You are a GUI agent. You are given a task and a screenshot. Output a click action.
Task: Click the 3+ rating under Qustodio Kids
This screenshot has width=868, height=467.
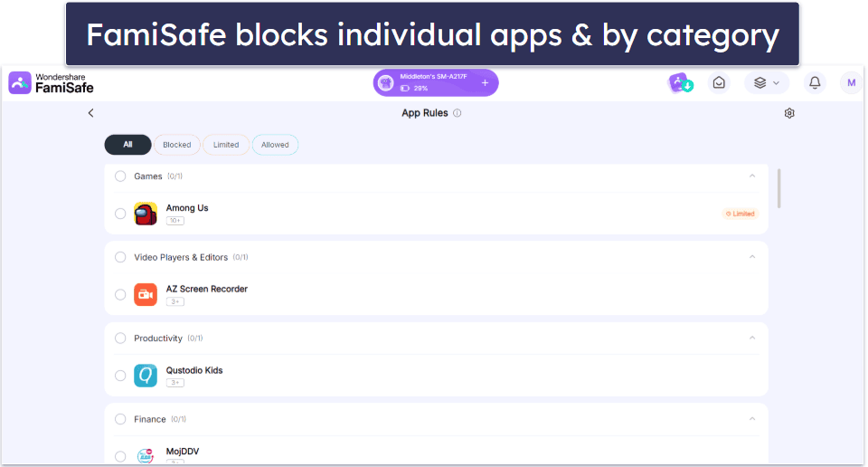175,383
